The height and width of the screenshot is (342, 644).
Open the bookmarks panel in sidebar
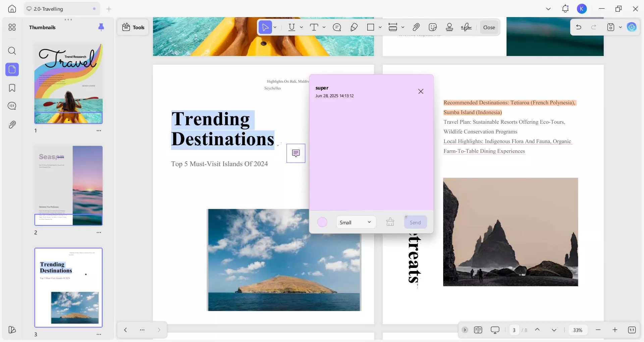[12, 88]
